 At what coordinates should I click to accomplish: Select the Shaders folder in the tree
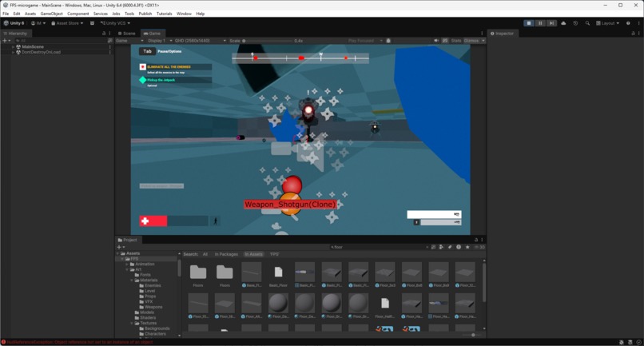pos(145,318)
